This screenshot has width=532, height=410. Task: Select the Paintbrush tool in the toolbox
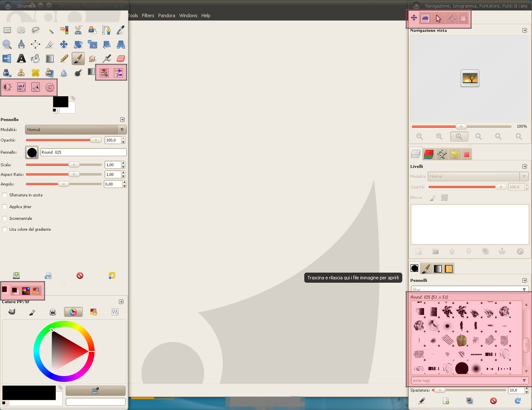click(x=78, y=58)
